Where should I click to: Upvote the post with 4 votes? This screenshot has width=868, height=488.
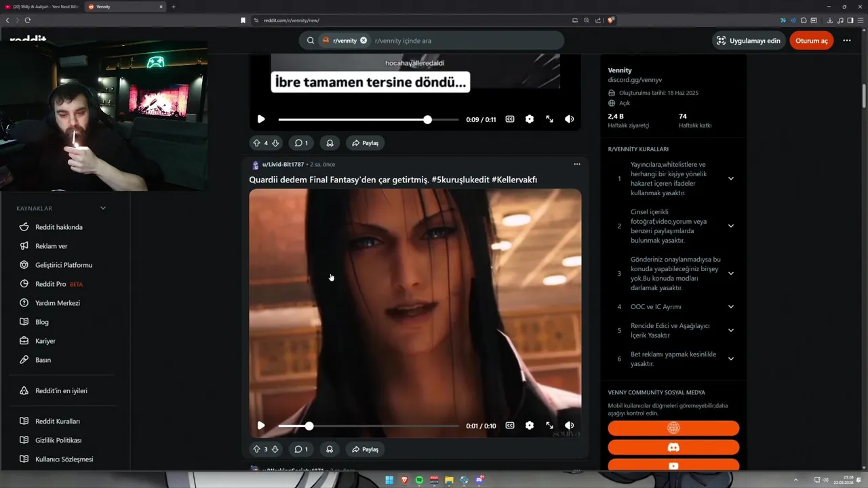point(256,143)
